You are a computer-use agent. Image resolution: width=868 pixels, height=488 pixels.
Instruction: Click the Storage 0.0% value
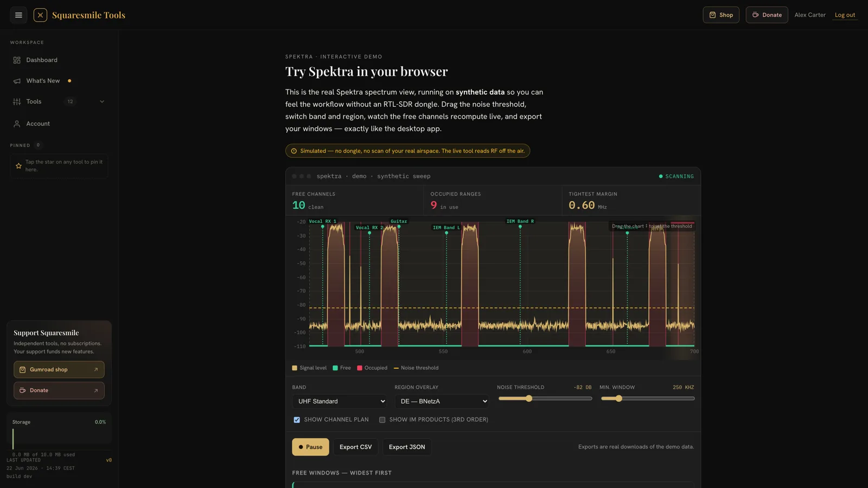click(100, 422)
